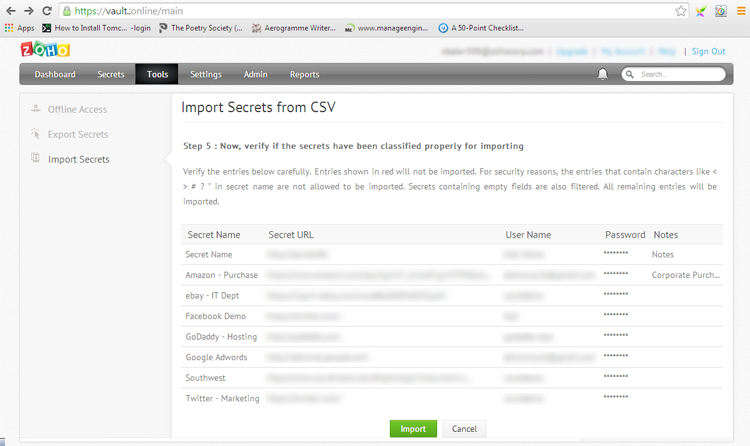Click the Notes column header
The width and height of the screenshot is (750, 446).
pos(666,235)
